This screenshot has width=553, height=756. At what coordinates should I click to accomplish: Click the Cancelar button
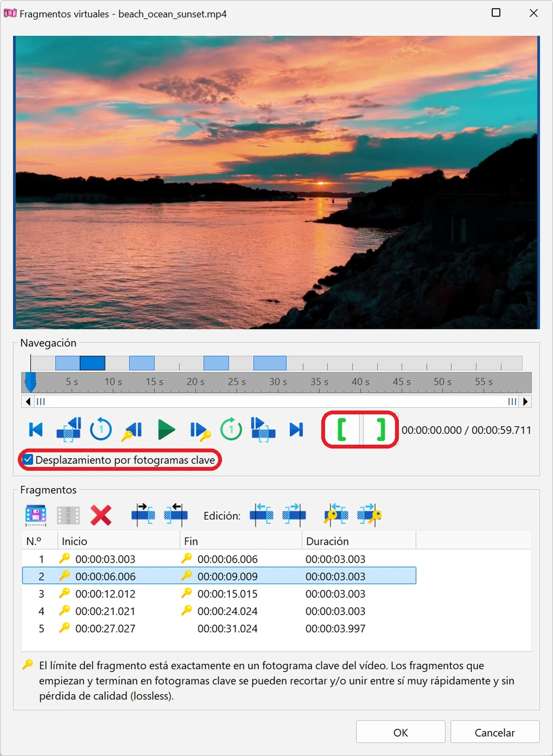click(x=495, y=732)
